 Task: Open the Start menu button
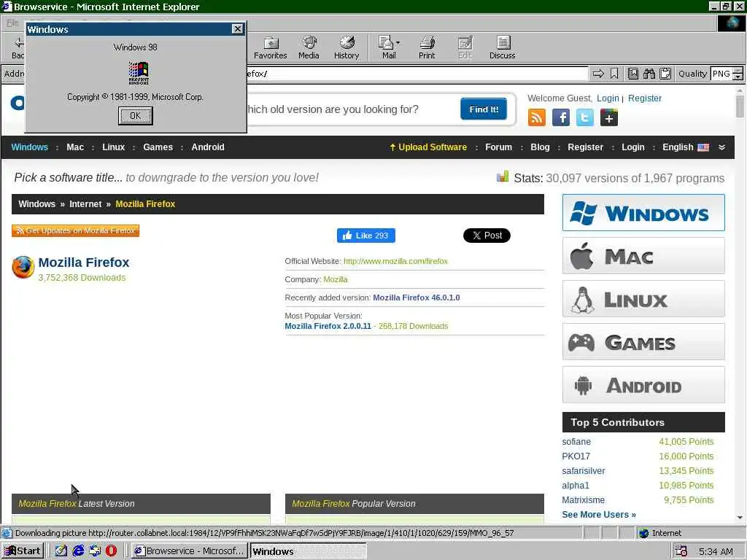pos(23,551)
